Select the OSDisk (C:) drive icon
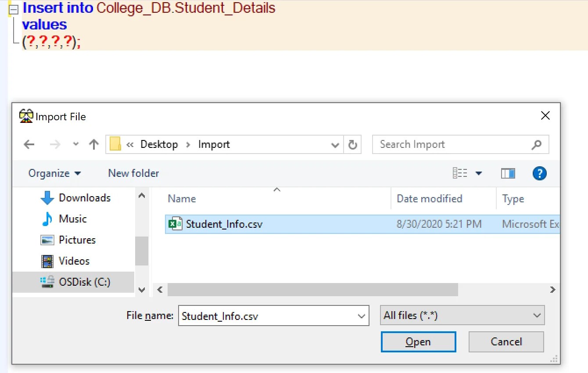This screenshot has width=588, height=373. 48,282
